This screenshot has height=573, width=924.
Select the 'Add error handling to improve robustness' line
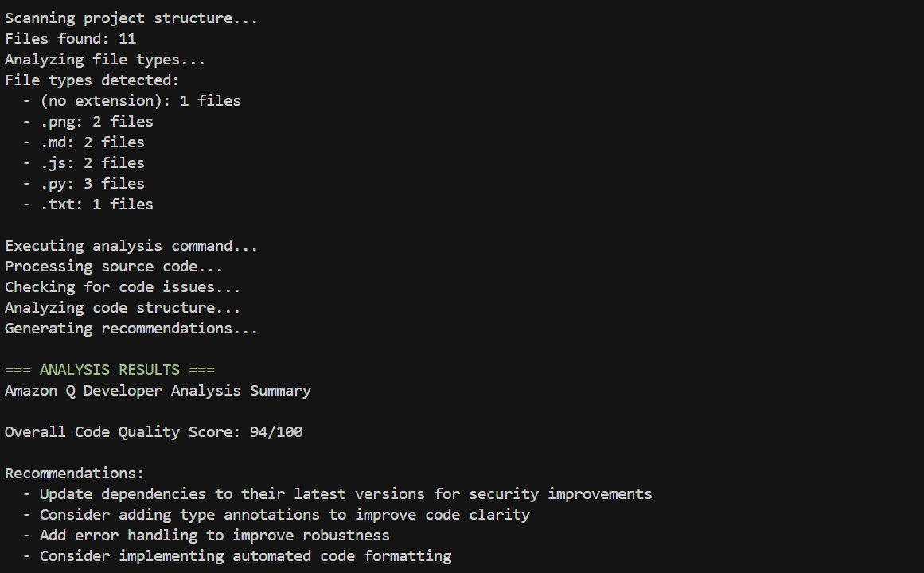coord(215,536)
